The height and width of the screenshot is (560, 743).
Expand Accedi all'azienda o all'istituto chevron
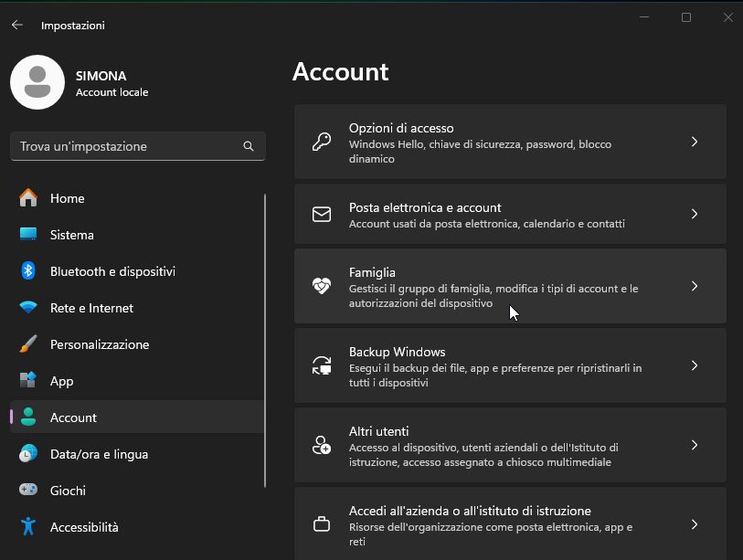pyautogui.click(x=695, y=524)
